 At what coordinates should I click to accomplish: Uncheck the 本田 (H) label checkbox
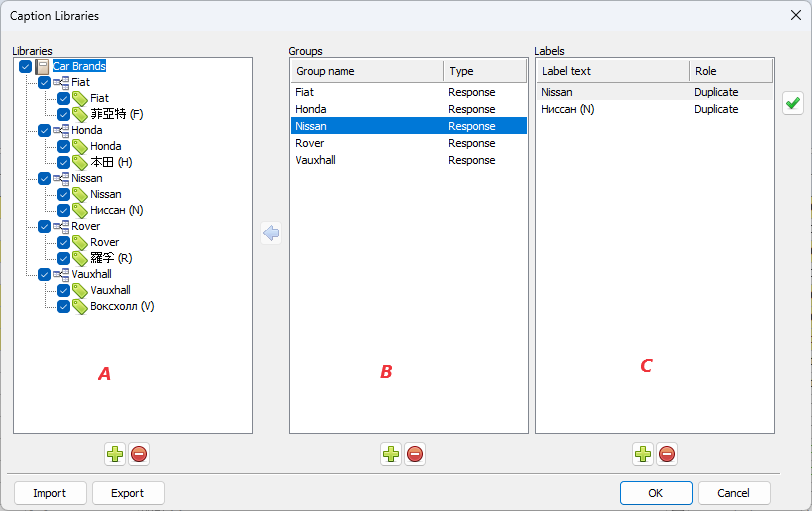click(x=64, y=163)
